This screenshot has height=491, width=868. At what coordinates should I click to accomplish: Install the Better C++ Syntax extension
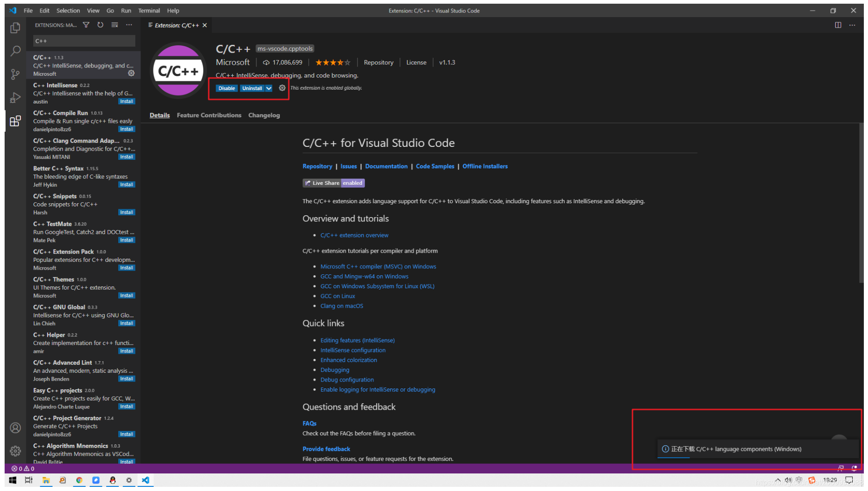pyautogui.click(x=127, y=185)
